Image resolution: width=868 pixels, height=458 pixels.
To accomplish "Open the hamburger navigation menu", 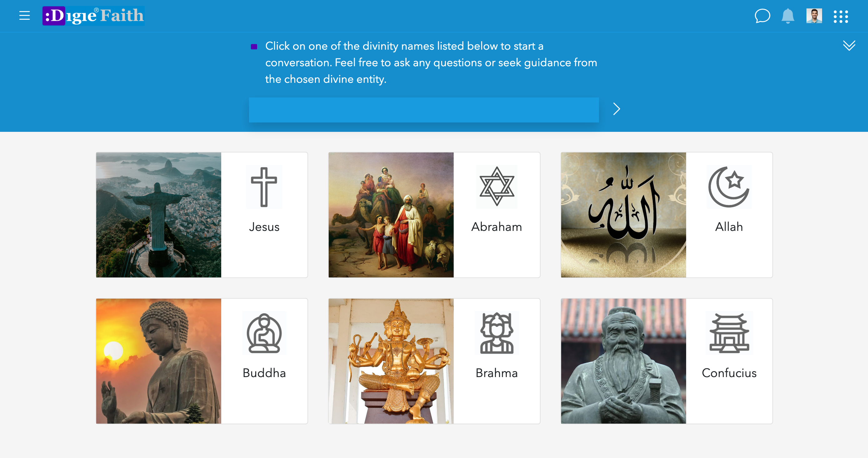I will 24,16.
